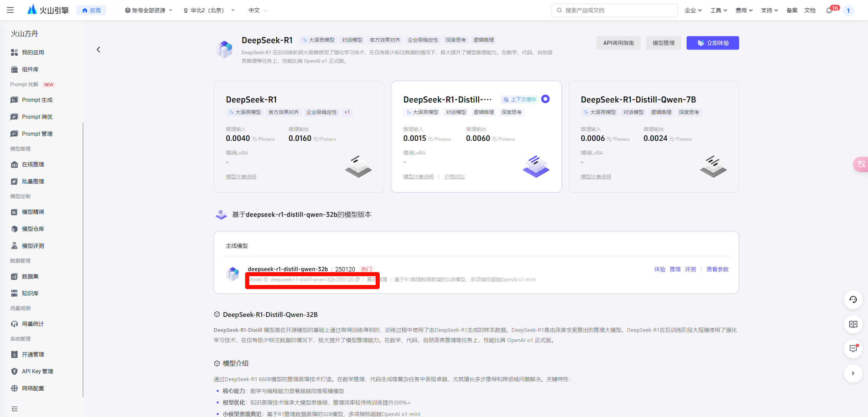Viewport: 868px width, 417px height.
Task: Click the Prompt 调优 sidebar icon
Action: click(14, 117)
